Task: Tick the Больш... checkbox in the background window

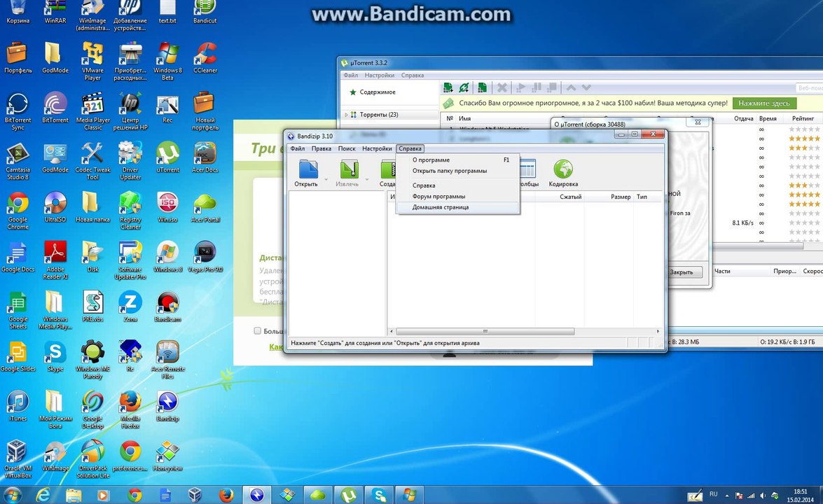Action: coord(257,331)
